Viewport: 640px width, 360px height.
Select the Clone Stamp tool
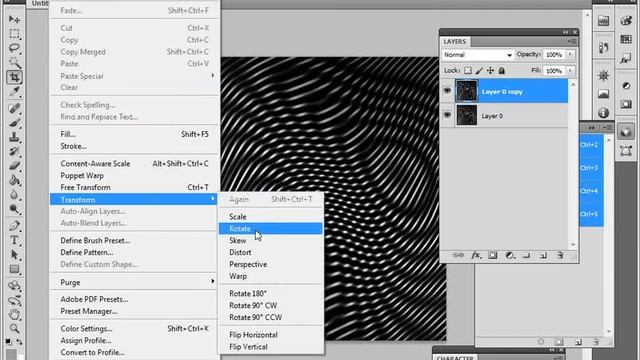[14, 137]
